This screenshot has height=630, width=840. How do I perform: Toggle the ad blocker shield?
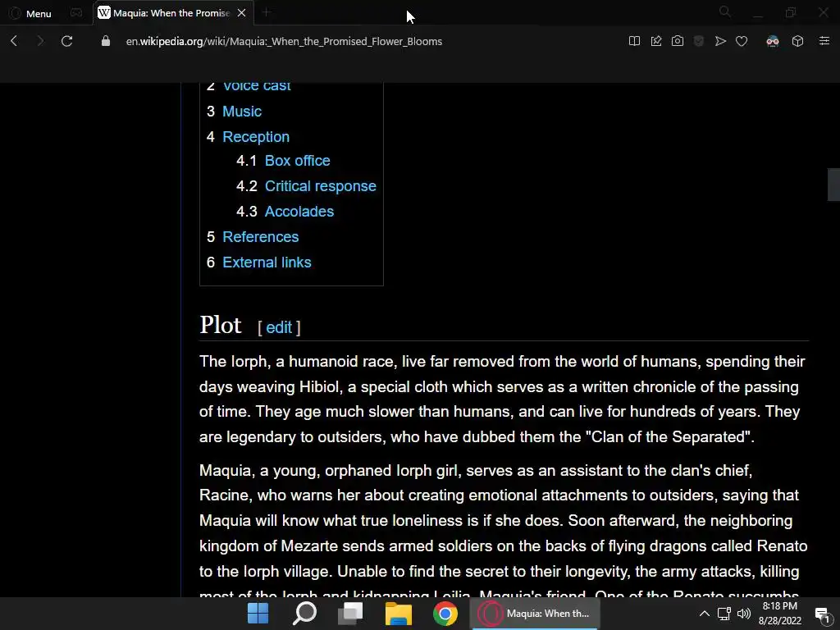click(x=699, y=41)
